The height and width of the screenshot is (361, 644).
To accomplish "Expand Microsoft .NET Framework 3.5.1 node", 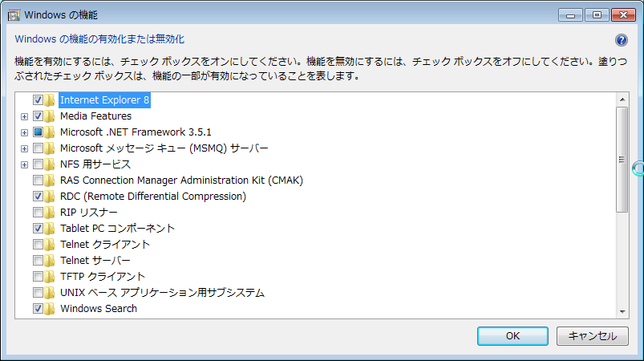I will click(x=24, y=132).
